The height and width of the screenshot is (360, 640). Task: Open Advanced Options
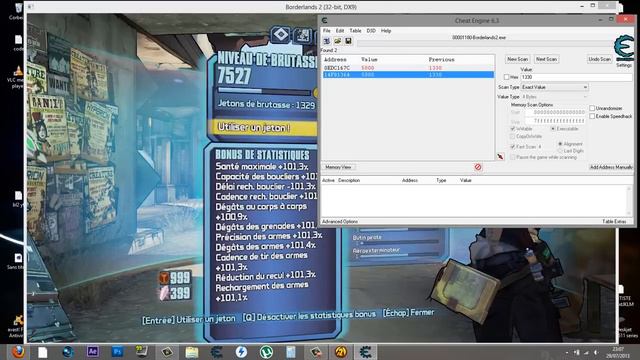340,221
